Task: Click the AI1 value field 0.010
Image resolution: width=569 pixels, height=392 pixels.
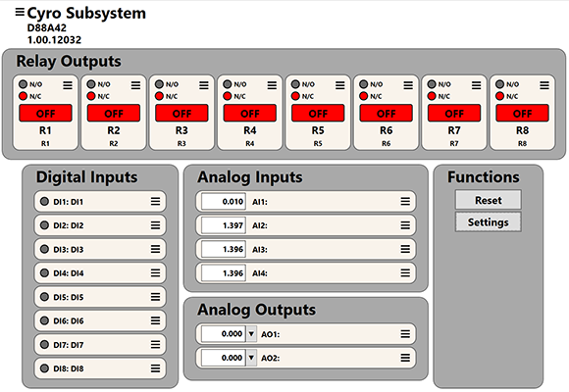Action: click(x=224, y=201)
